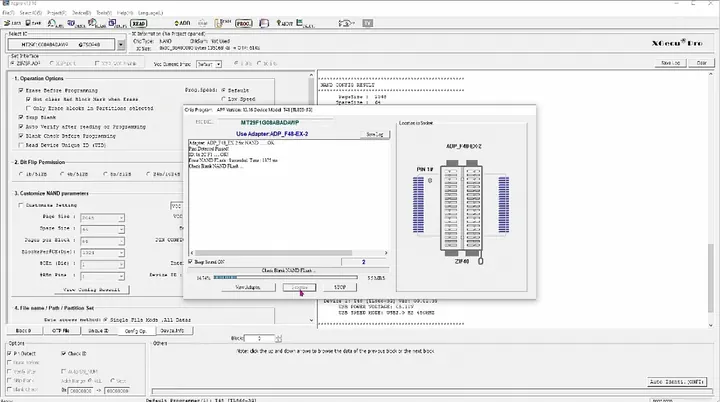Open the Language menu

click(x=151, y=13)
